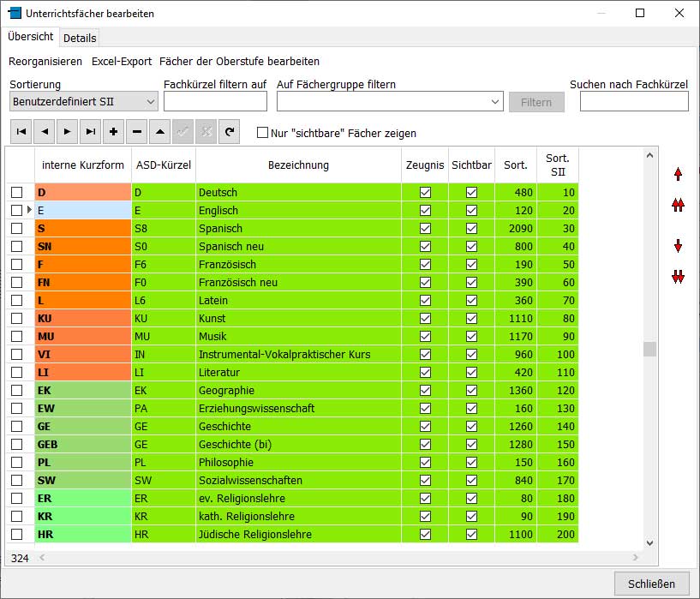This screenshot has height=599, width=700.
Task: Refresh data with the reload button
Action: coord(229,132)
